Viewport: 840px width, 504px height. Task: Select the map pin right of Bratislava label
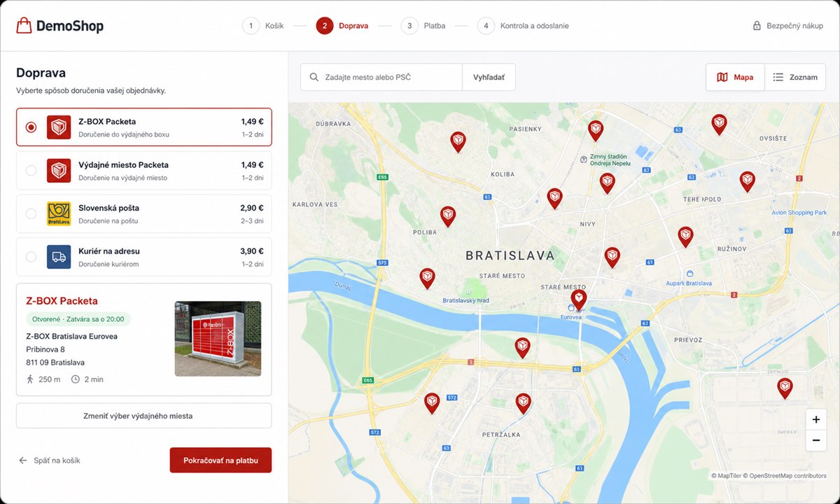click(x=612, y=256)
